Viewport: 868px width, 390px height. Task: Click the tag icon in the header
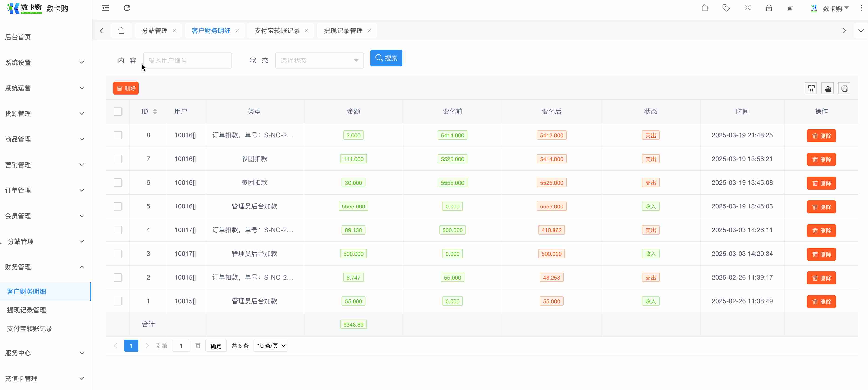pos(726,8)
